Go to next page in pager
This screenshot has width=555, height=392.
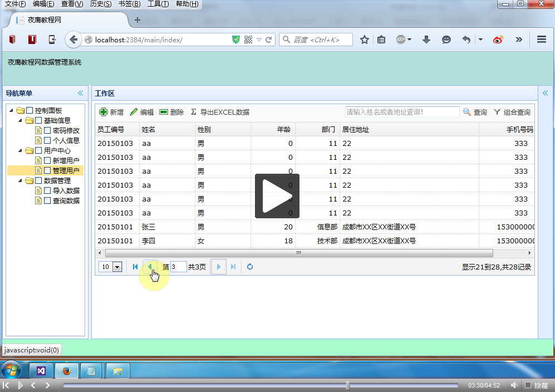tap(219, 267)
